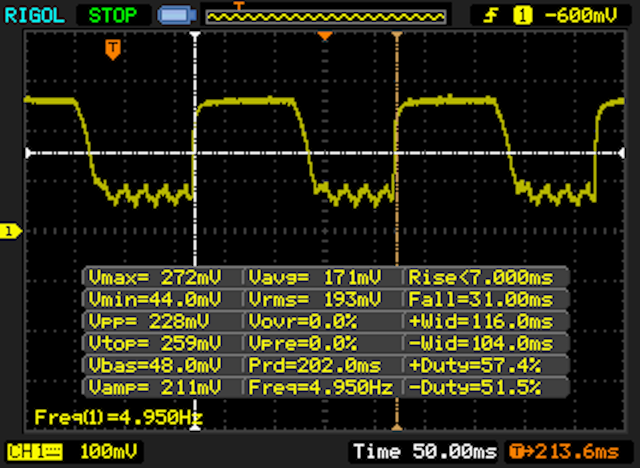Click the Fall=31.00ms measurement

481,299
